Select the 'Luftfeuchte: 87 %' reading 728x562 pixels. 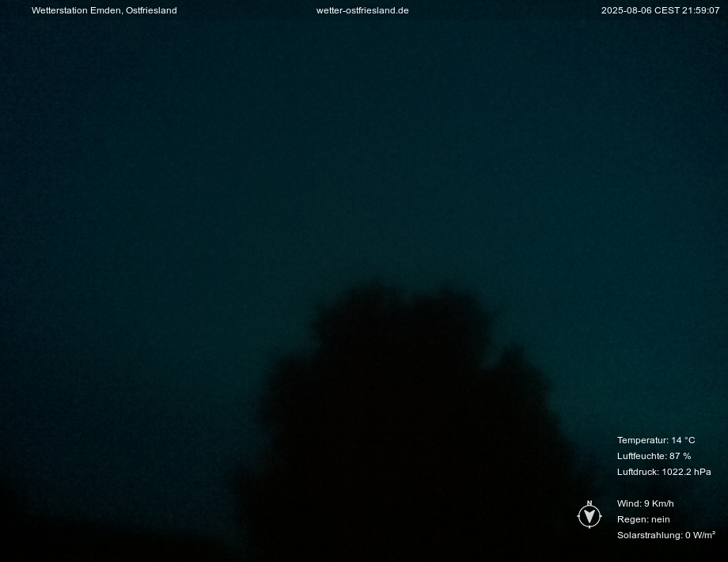[654, 456]
